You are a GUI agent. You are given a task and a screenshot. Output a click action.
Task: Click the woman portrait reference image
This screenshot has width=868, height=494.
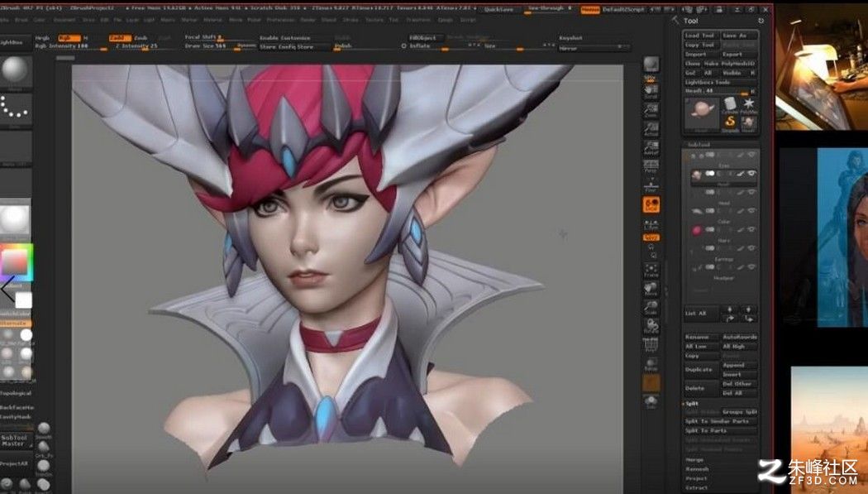pos(842,237)
